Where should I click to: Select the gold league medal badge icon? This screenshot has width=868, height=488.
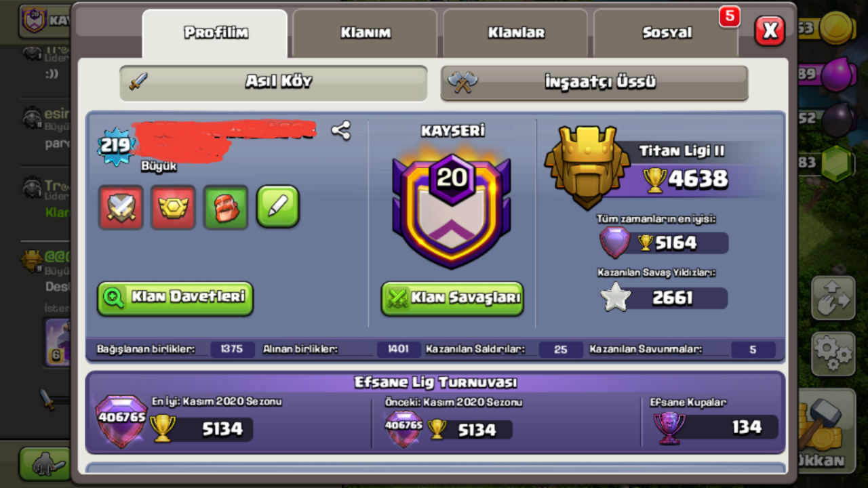click(173, 207)
